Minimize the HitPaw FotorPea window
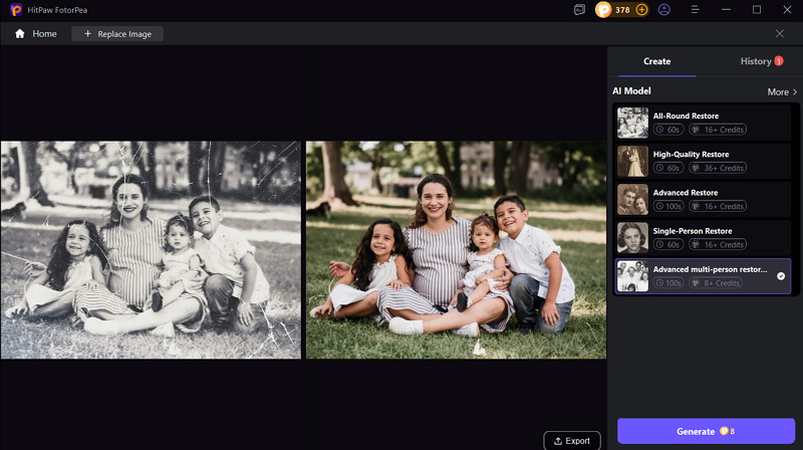This screenshot has height=450, width=803. click(x=726, y=10)
